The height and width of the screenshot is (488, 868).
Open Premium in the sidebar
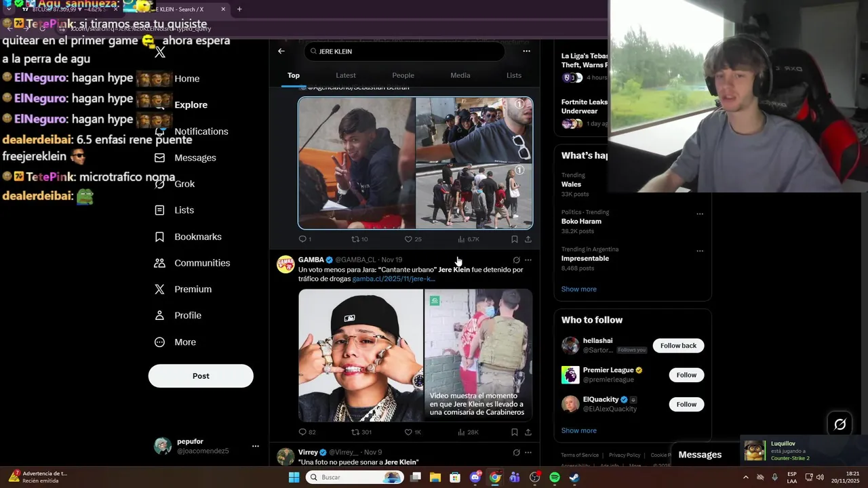click(183, 289)
